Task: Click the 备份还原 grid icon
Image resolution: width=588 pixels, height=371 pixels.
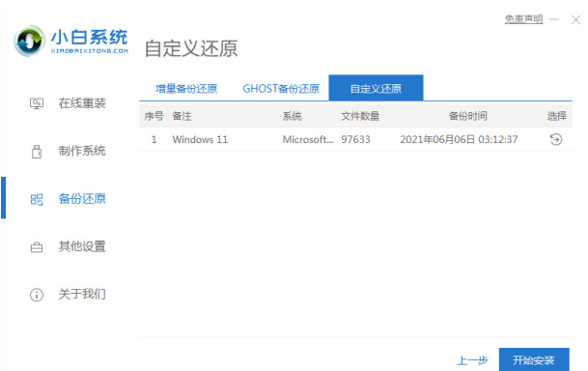Action: [37, 199]
